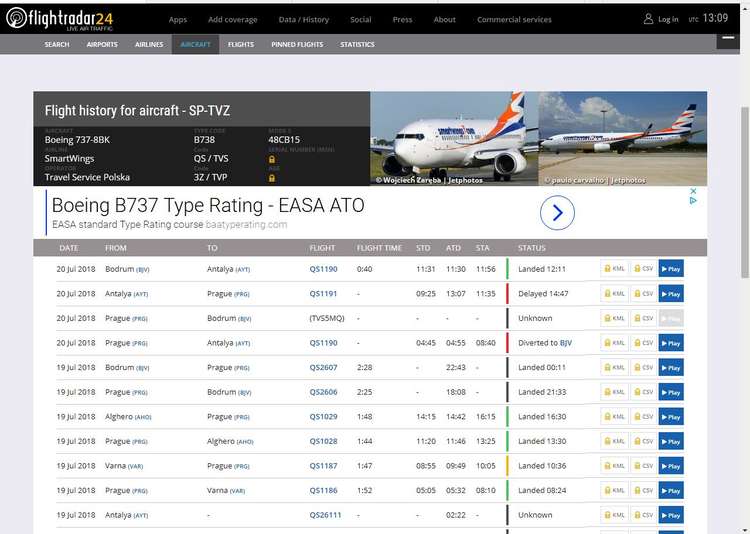Screen dimensions: 750x534
Task: Click the minimize bar icon under clock
Action: (728, 40)
